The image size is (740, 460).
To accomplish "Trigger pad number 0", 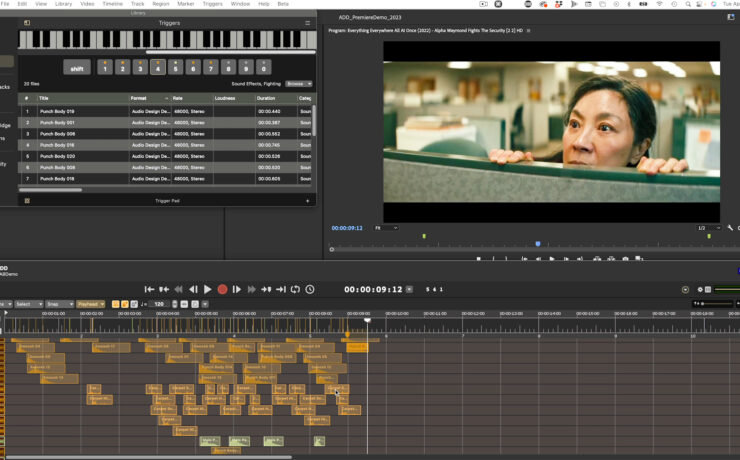I will click(x=263, y=68).
